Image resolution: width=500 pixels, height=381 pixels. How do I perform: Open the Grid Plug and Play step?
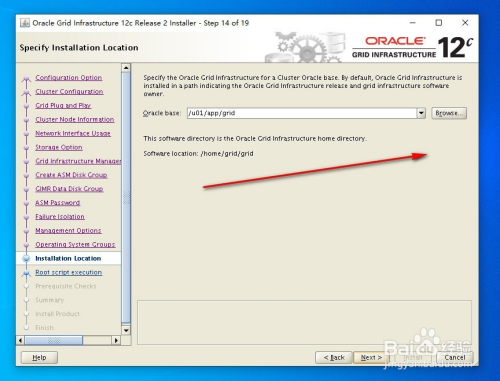click(63, 105)
